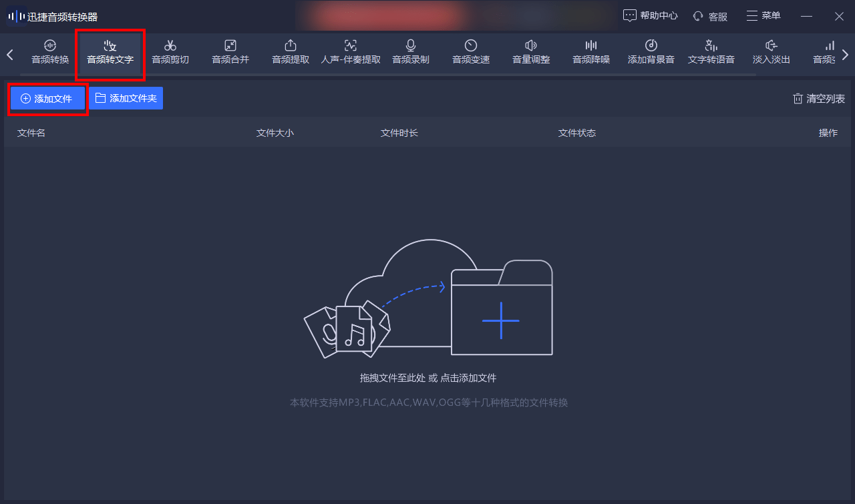Open the 音频合并 merge tool

tap(230, 51)
